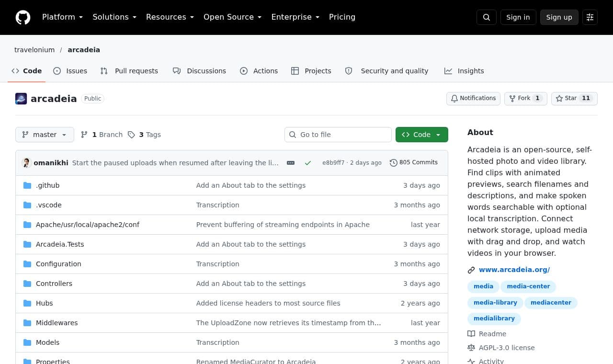View the commit status check mark

click(x=308, y=163)
